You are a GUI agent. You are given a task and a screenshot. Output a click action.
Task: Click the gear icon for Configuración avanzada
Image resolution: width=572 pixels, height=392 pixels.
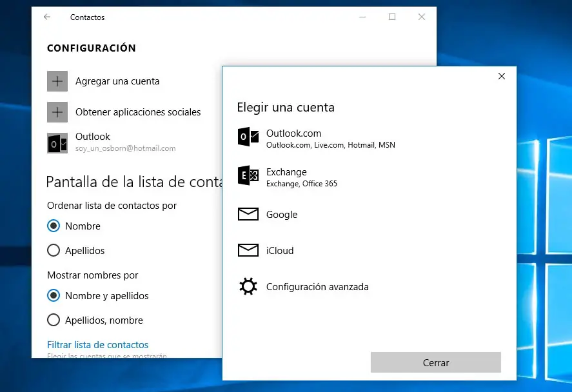(248, 286)
